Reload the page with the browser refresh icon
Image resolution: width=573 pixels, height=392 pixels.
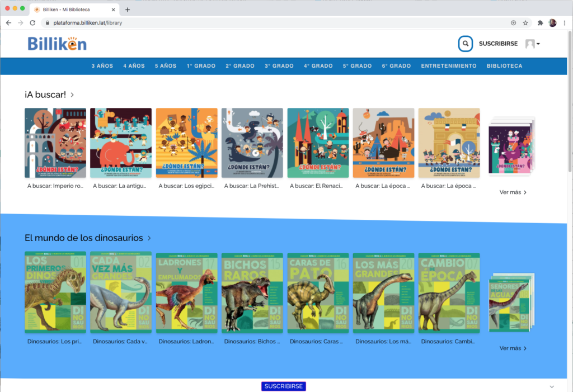point(32,23)
